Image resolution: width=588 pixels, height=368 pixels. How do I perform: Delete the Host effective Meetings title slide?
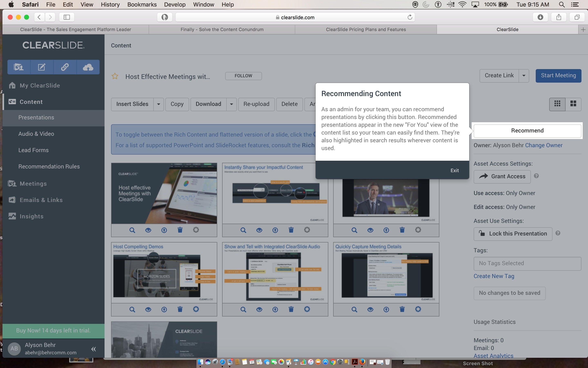click(180, 230)
